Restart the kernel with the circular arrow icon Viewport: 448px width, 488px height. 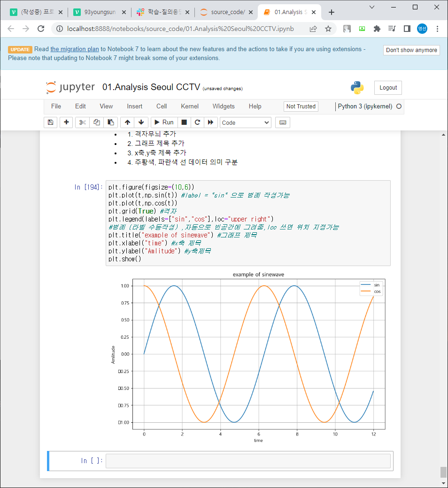pyautogui.click(x=197, y=122)
